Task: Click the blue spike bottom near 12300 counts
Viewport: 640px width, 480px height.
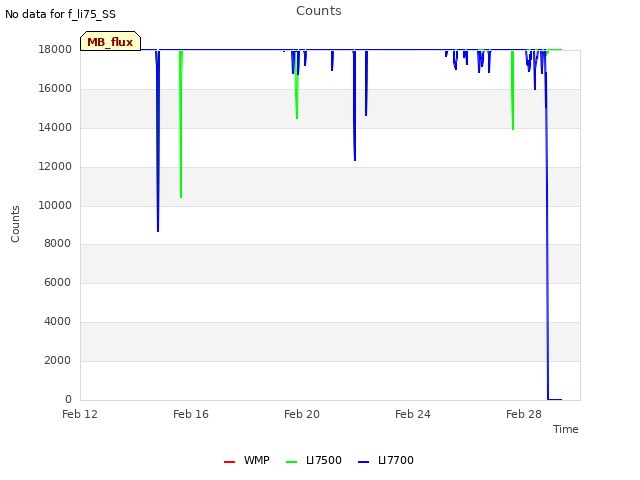Action: pos(355,160)
